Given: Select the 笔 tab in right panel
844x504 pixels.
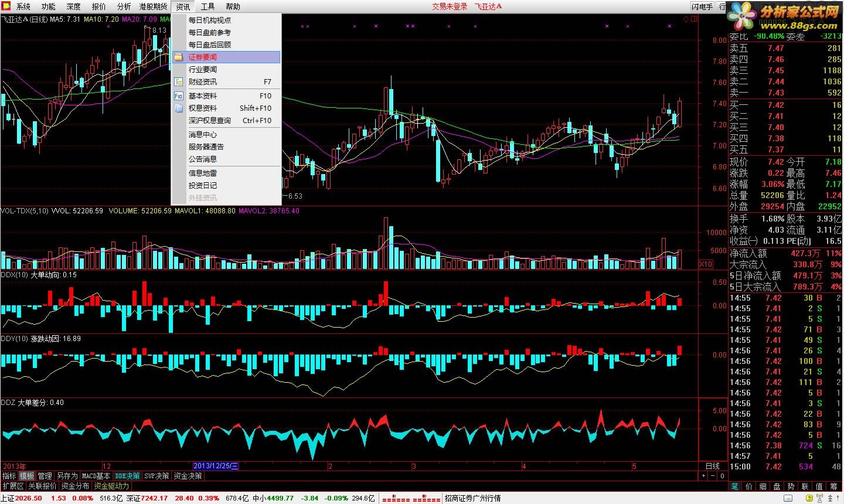Looking at the screenshot, I should coord(735,486).
